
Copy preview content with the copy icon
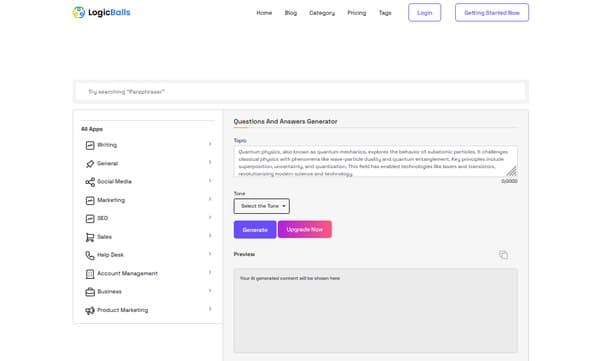[504, 255]
